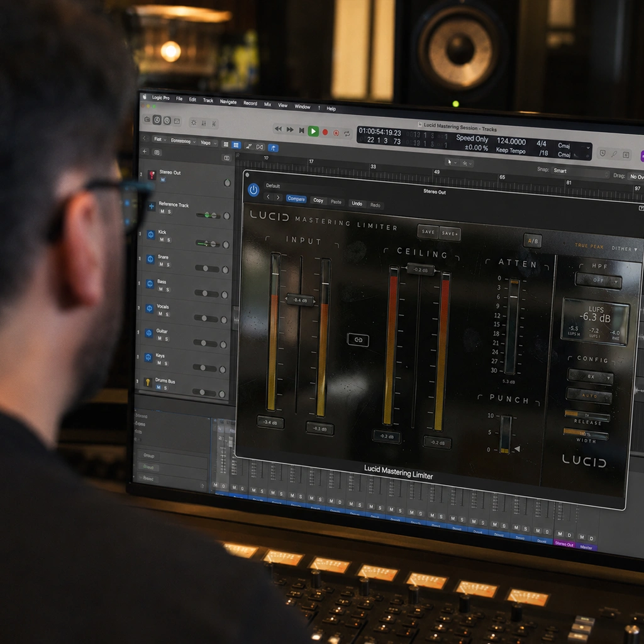Click the Inspector button in the control bar
Viewport: 644px width, 644px height.
click(157, 119)
